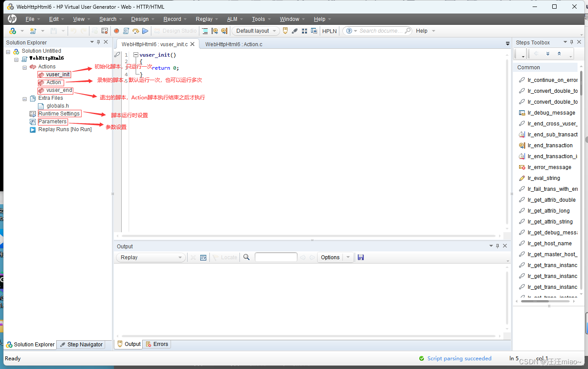Click the Common category header in Steps Toolbox
The height and width of the screenshot is (369, 588).
click(545, 68)
